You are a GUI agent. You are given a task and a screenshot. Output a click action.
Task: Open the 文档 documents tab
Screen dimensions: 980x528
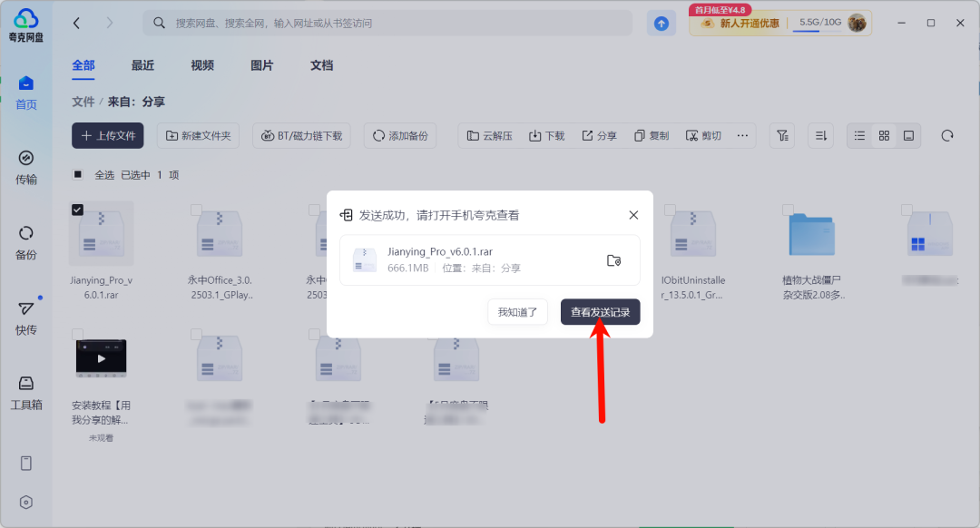(320, 65)
